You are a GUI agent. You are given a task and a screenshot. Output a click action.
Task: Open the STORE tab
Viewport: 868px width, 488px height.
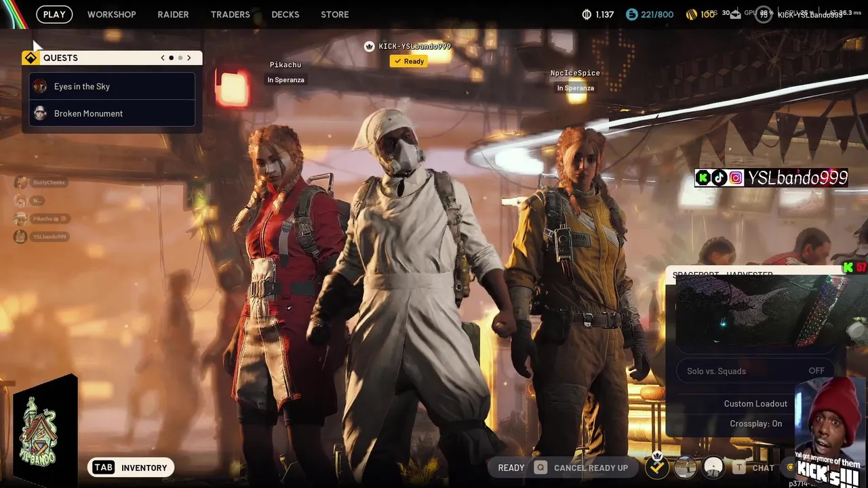pyautogui.click(x=335, y=14)
